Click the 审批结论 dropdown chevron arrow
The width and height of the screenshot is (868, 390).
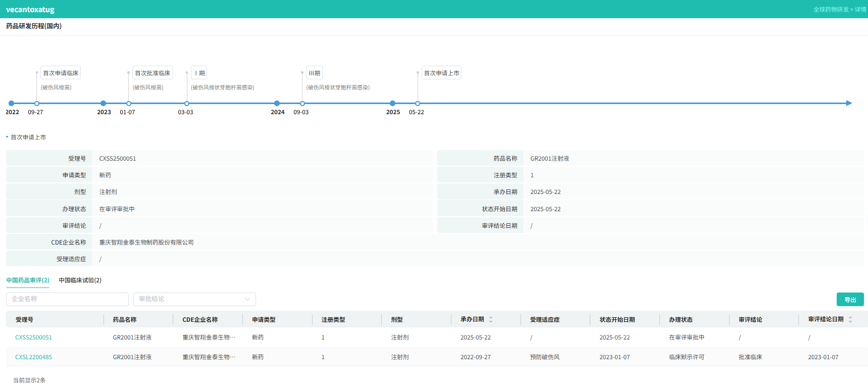(x=247, y=299)
